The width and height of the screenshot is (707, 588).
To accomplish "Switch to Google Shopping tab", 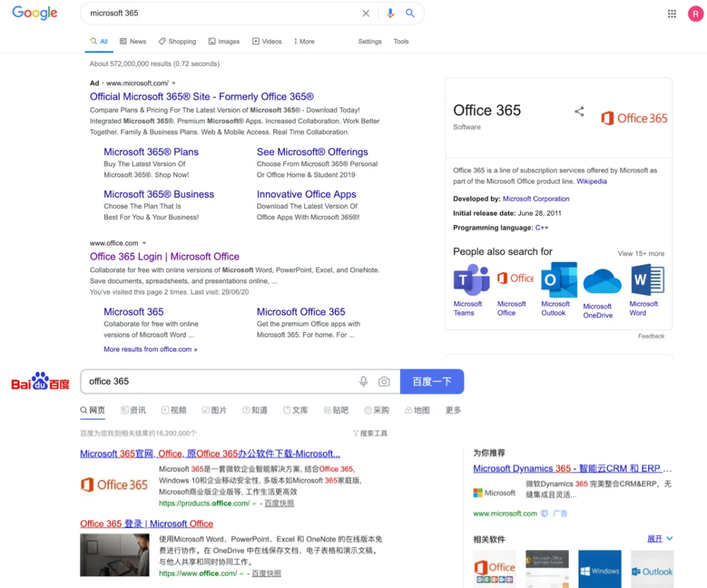I will [177, 41].
